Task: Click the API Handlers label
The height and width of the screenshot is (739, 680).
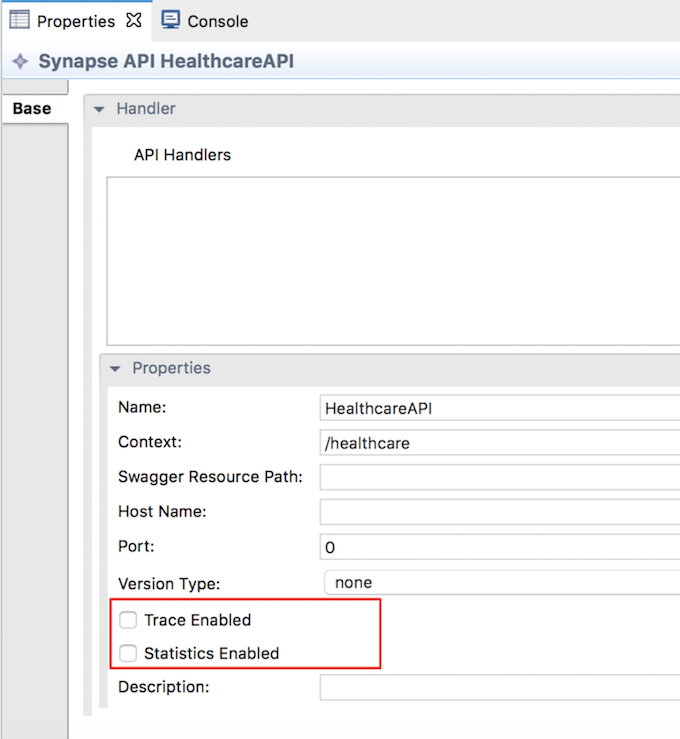Action: click(x=182, y=155)
